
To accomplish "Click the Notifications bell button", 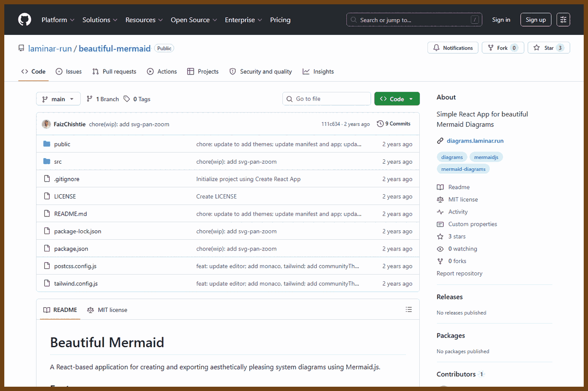I will click(453, 48).
